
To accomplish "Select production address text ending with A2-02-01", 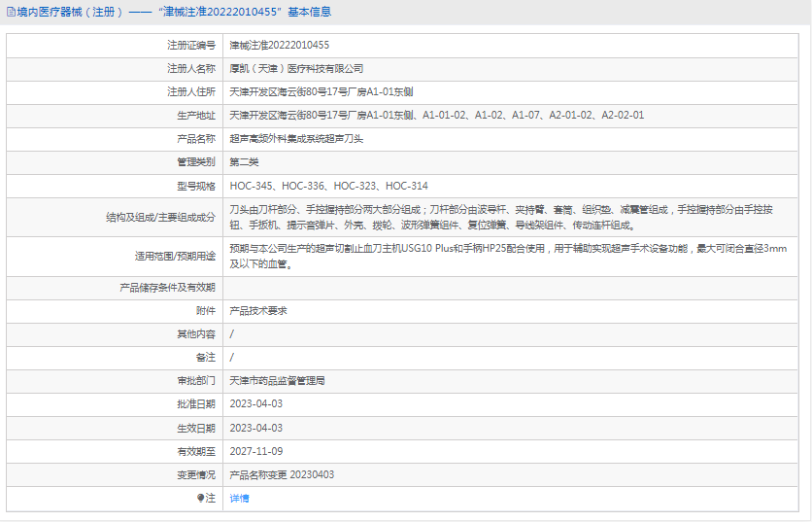I will [436, 115].
